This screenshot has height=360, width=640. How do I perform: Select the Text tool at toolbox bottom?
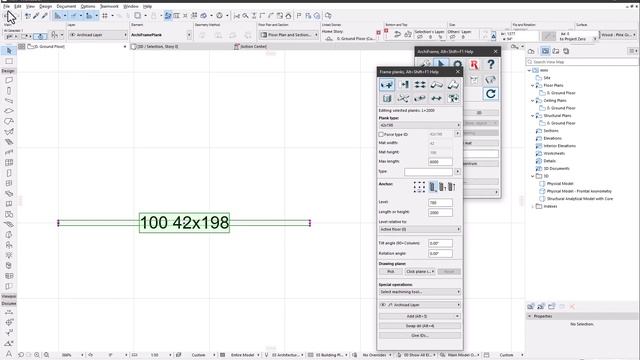pyautogui.click(x=9, y=353)
